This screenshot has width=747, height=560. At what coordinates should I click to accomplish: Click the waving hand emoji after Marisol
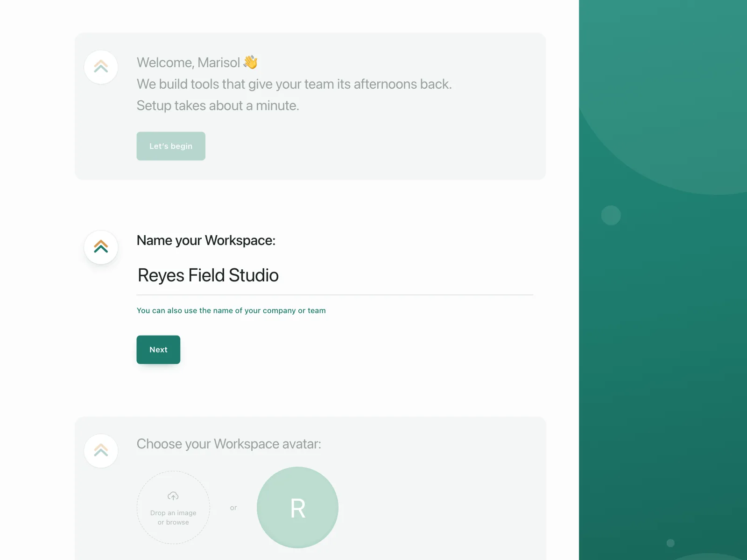(x=251, y=62)
